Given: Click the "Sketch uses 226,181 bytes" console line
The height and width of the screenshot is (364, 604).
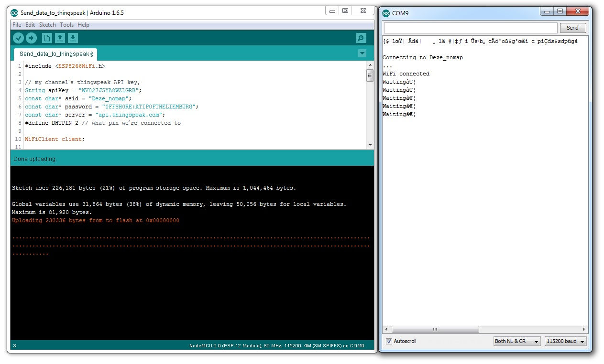Looking at the screenshot, I should [154, 188].
